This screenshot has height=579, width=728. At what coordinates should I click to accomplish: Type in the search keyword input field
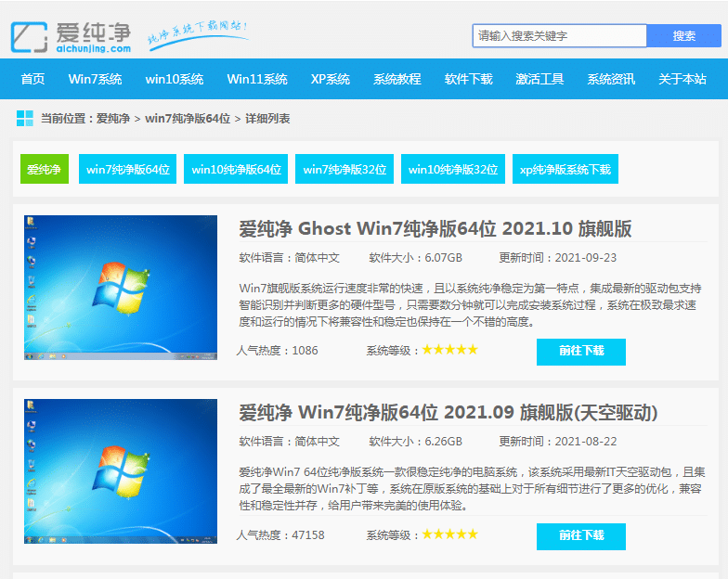pos(559,36)
